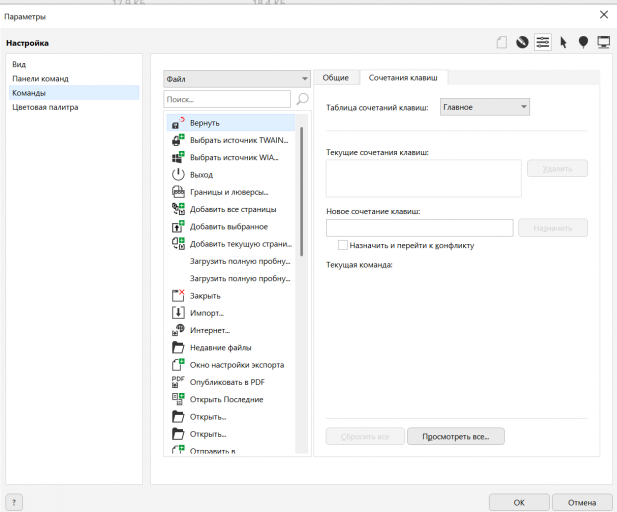This screenshot has height=512, width=617.
Task: Select the Вернуть (Revert) command icon
Action: point(178,123)
